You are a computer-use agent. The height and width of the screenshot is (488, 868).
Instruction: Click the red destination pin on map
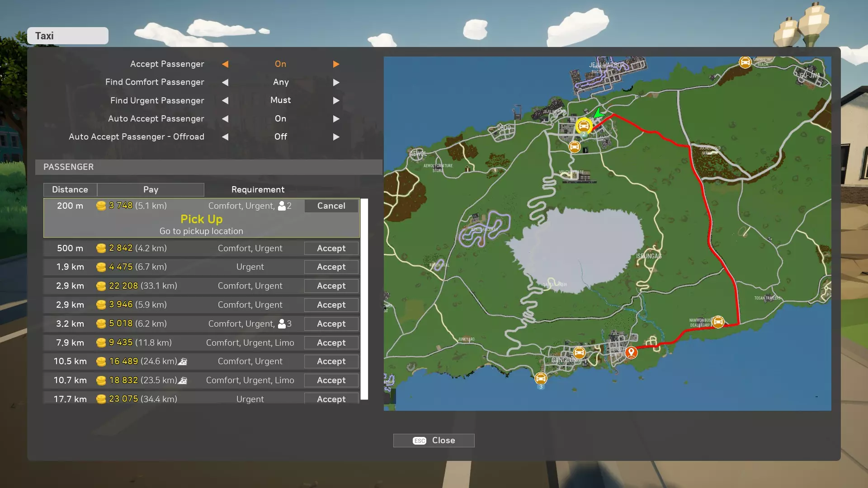631,352
